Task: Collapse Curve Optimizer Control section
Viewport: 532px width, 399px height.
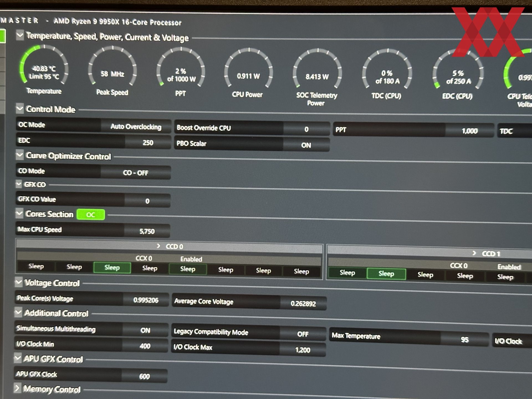Action: tap(19, 155)
